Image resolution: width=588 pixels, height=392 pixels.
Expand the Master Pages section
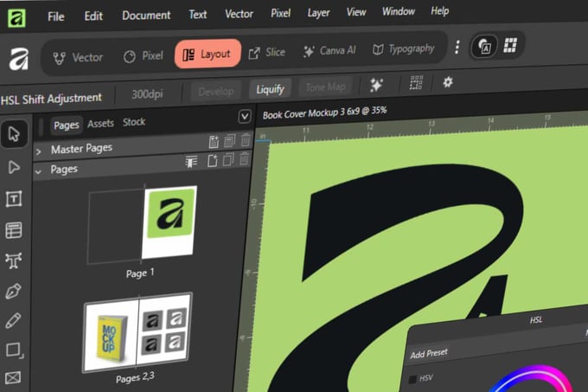38,152
